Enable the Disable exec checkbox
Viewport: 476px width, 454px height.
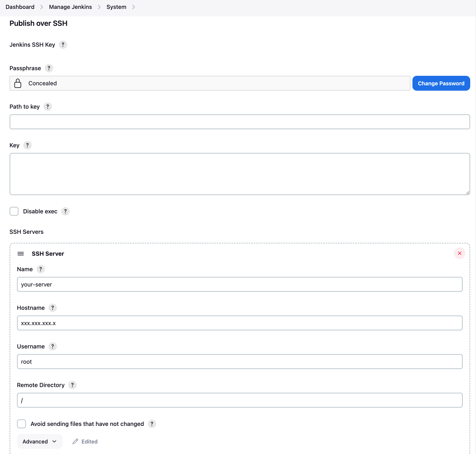(14, 211)
